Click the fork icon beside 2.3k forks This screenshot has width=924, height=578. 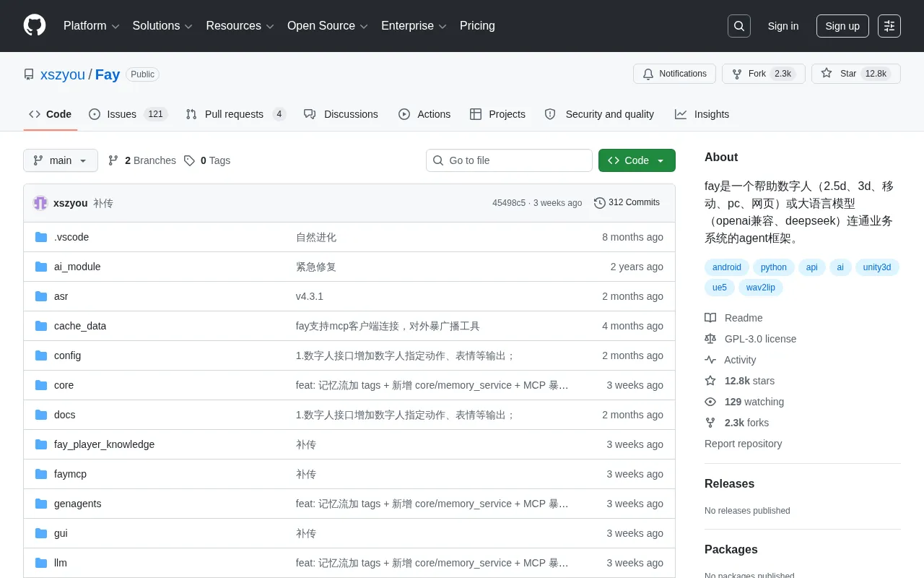tap(710, 423)
